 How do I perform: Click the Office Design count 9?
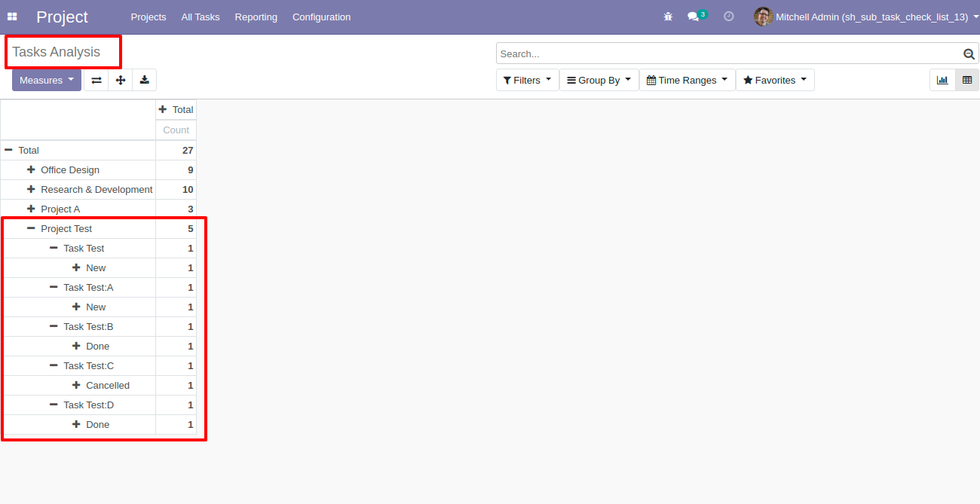point(176,170)
